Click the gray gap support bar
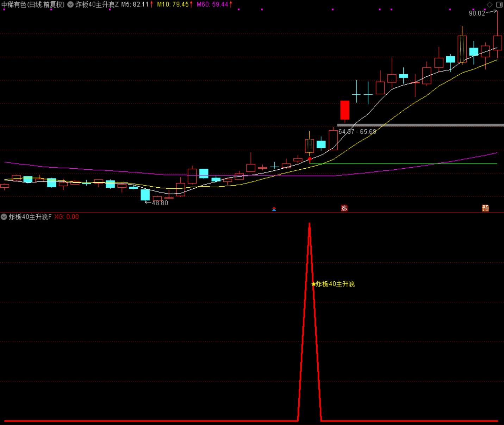This screenshot has width=504, height=425. (421, 125)
